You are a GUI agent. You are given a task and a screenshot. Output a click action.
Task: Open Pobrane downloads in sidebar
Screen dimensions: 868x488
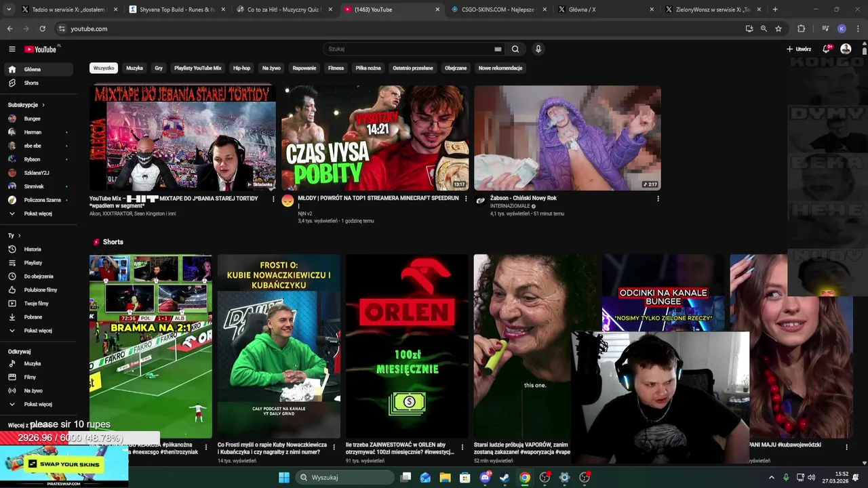click(x=38, y=317)
